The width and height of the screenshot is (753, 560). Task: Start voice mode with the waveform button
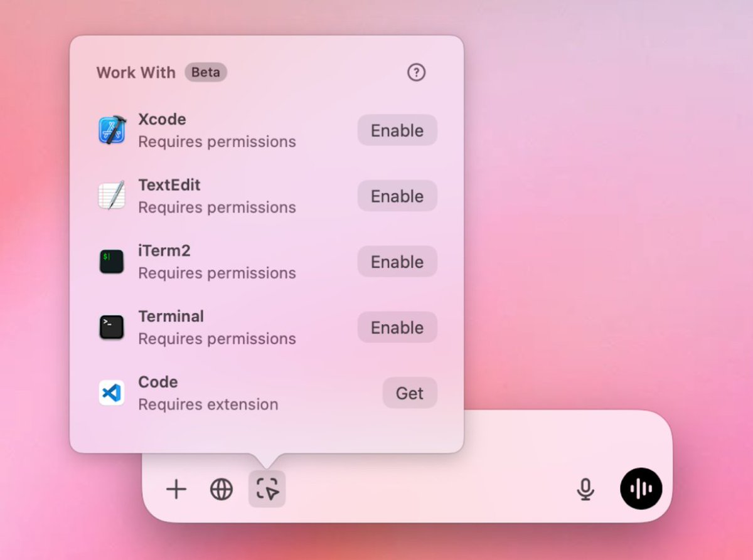click(641, 489)
